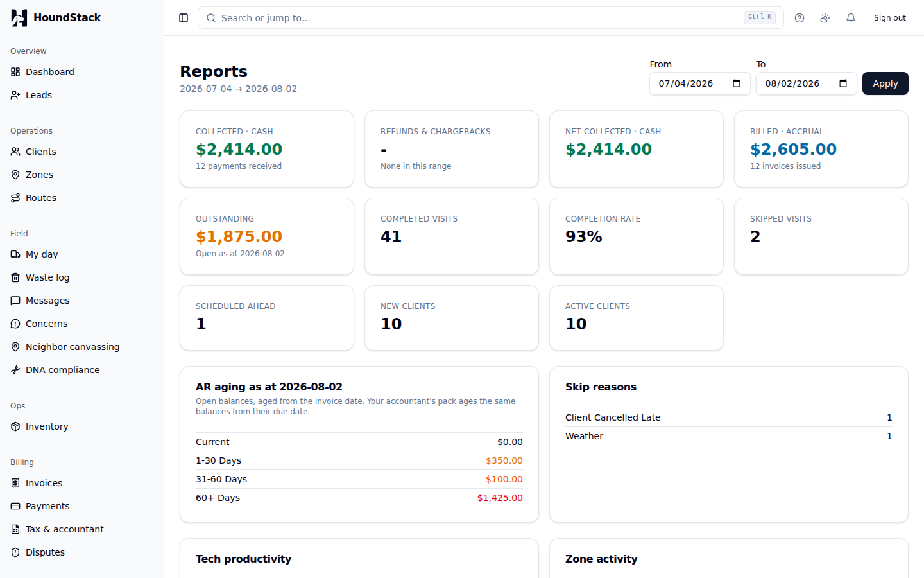This screenshot has height=578, width=924.
Task: Click the Billed Accrual $2,605.00 amount
Action: [793, 149]
